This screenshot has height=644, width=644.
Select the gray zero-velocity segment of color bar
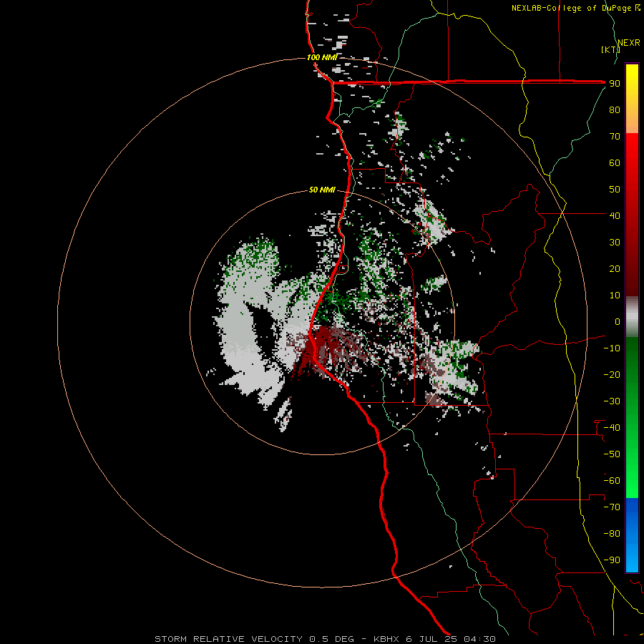coord(632,317)
